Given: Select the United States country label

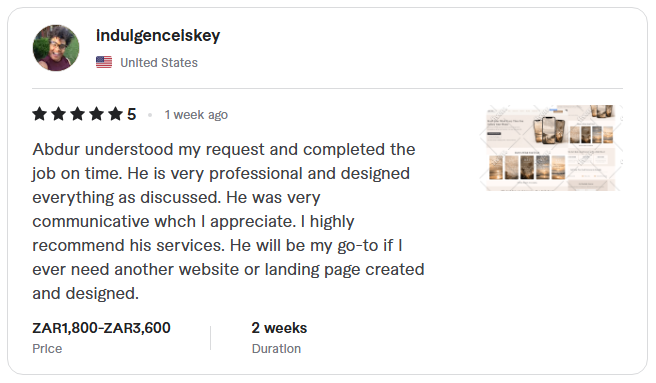Looking at the screenshot, I should (159, 63).
